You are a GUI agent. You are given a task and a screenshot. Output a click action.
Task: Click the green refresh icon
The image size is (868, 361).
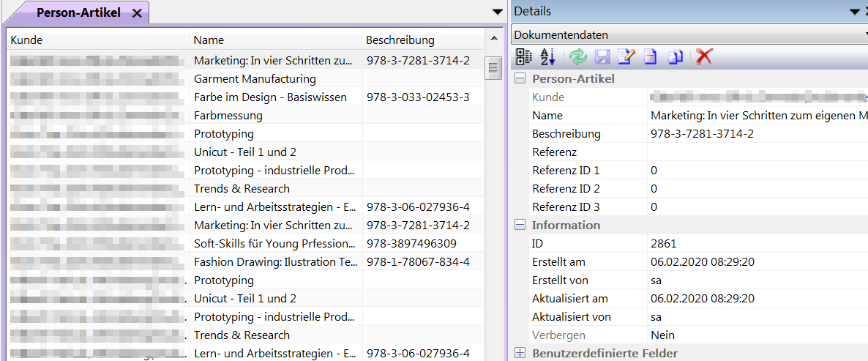[x=578, y=56]
